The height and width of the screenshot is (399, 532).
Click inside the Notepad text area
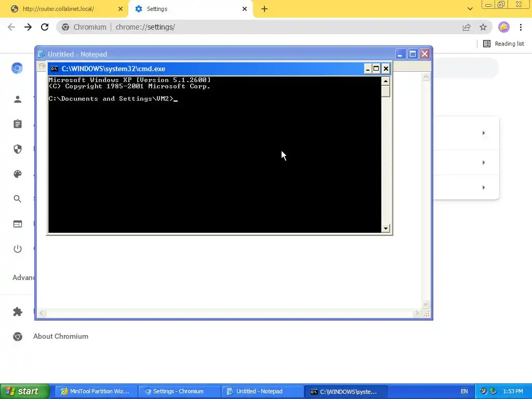[229, 271]
